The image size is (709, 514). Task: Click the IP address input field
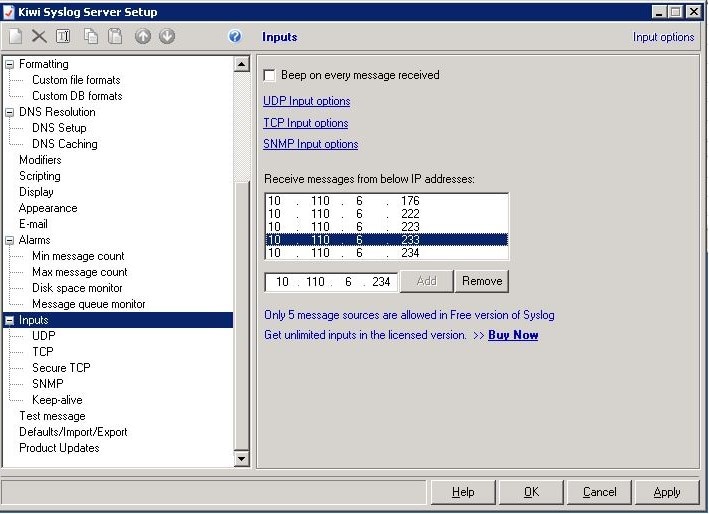click(x=331, y=282)
